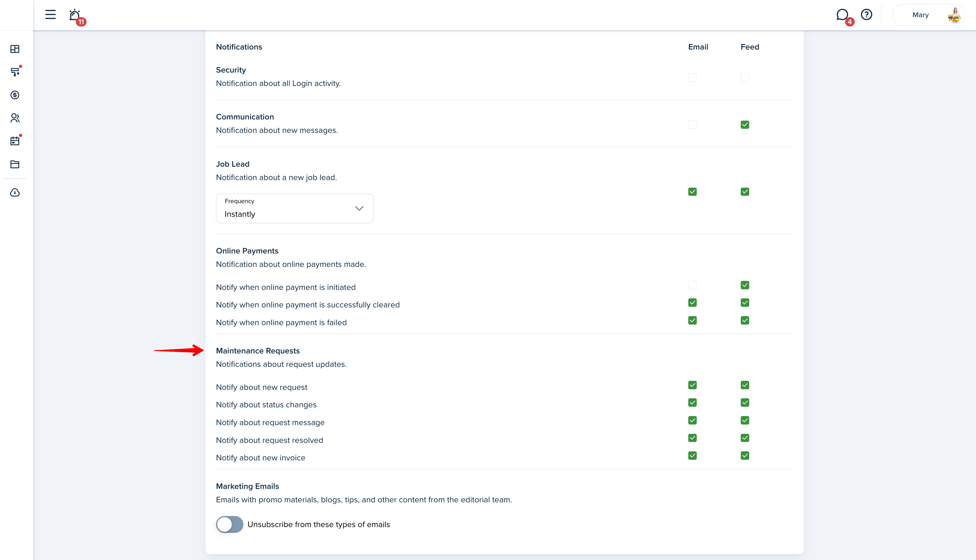Uncheck email for request message

pos(692,420)
